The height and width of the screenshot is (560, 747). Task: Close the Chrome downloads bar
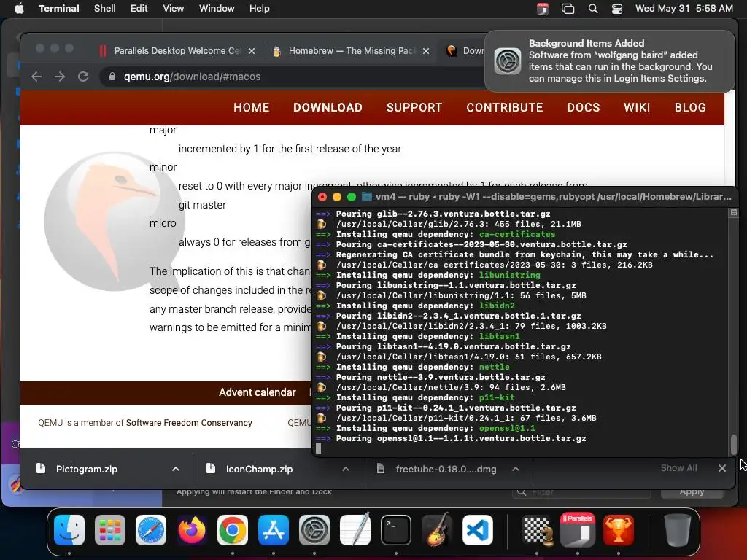(x=722, y=468)
